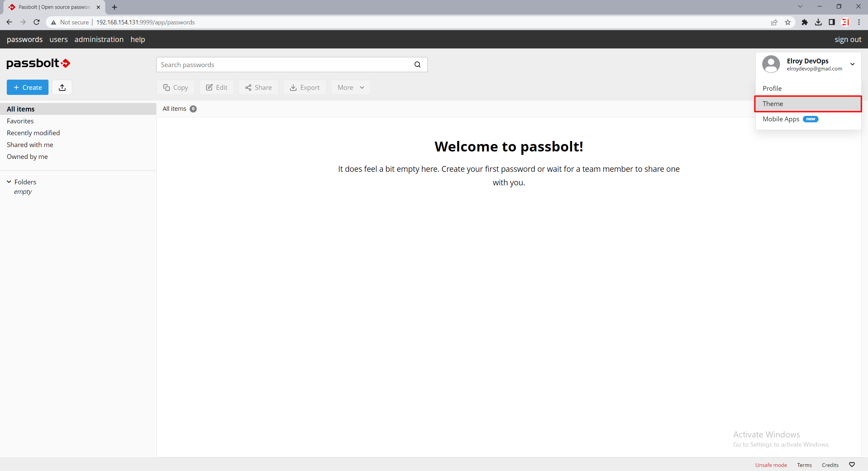Click the user avatar icon
The height and width of the screenshot is (471, 868).
pyautogui.click(x=771, y=64)
